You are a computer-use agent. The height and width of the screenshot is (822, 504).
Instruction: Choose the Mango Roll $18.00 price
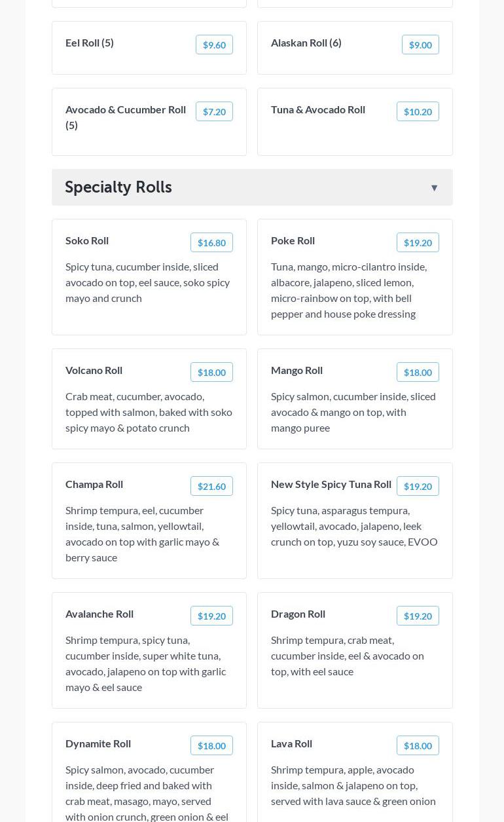pyautogui.click(x=418, y=372)
